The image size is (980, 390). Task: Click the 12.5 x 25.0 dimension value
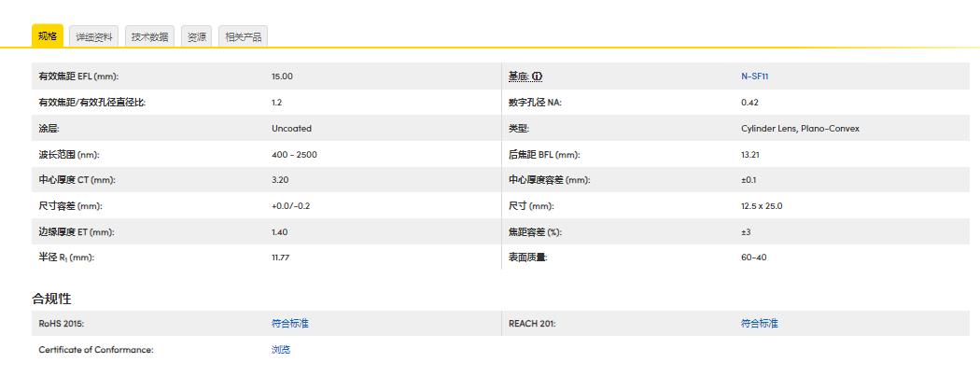point(762,206)
